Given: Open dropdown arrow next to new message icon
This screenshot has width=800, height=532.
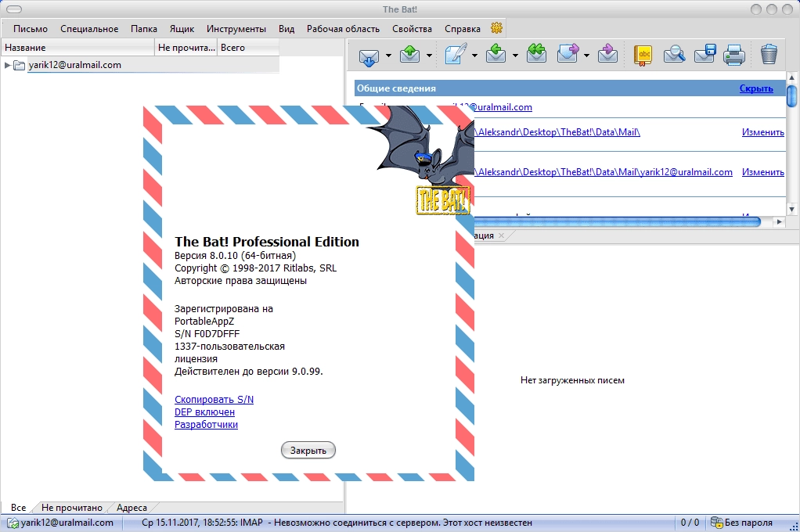Looking at the screenshot, I should point(474,56).
